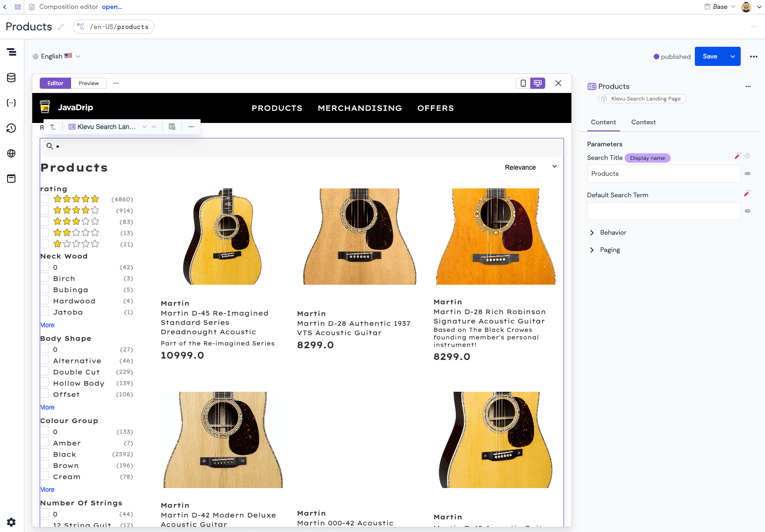Screen dimensions: 765x532
Task: Open MERCHANDISING nav menu item
Action: click(360, 108)
